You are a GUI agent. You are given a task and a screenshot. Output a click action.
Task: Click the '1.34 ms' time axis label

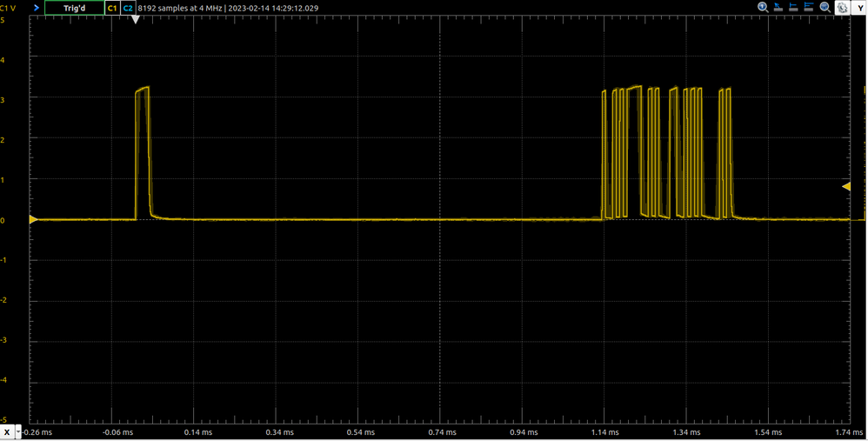pyautogui.click(x=687, y=432)
